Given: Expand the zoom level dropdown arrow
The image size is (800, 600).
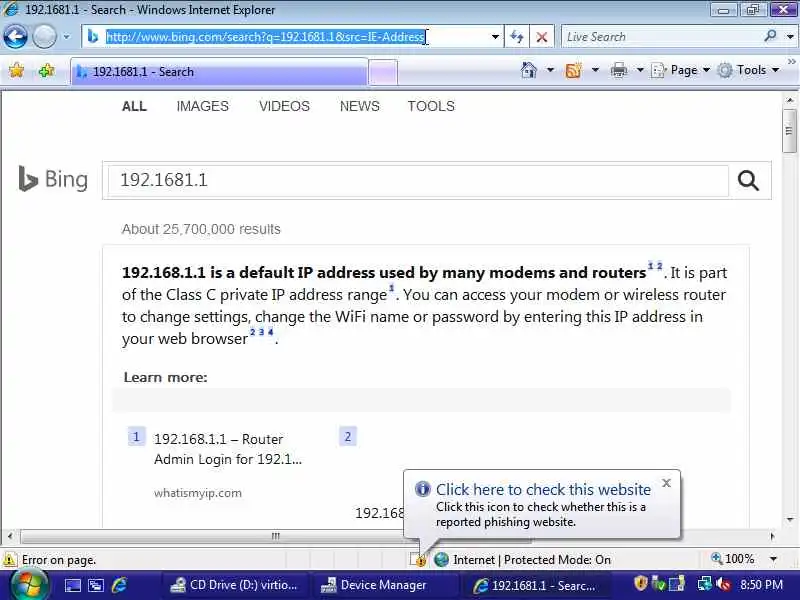Looking at the screenshot, I should click(773, 559).
